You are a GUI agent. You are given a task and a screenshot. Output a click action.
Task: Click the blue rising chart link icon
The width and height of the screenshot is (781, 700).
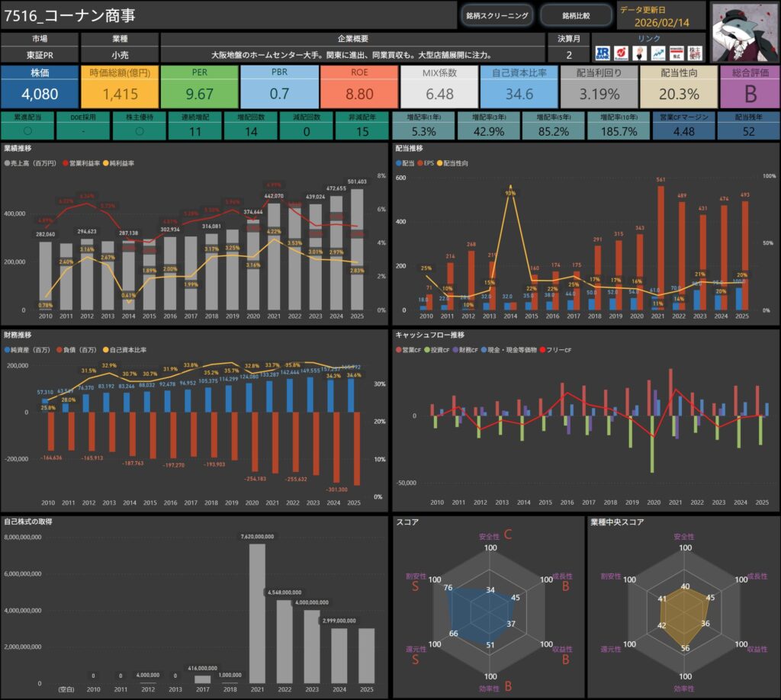tap(657, 53)
